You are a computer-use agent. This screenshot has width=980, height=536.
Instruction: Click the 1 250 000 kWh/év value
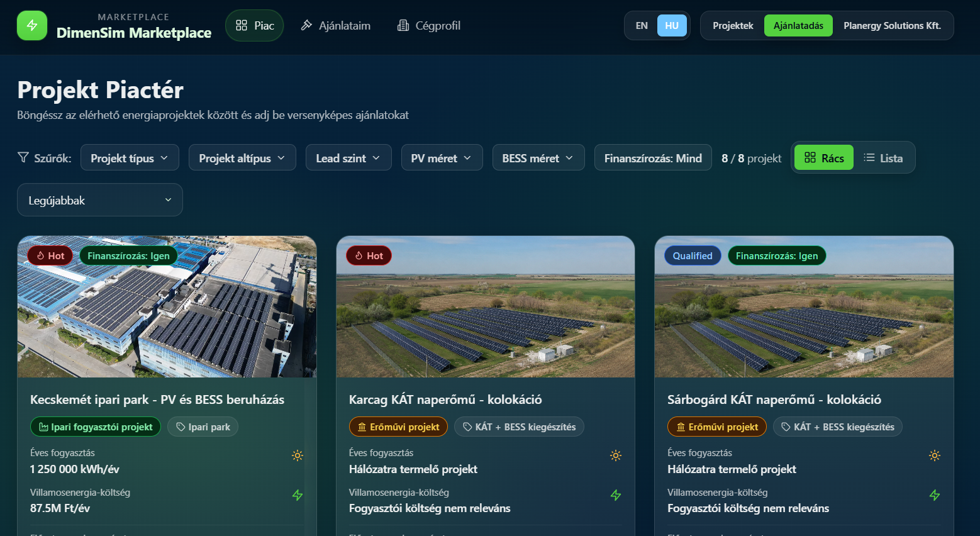(75, 469)
